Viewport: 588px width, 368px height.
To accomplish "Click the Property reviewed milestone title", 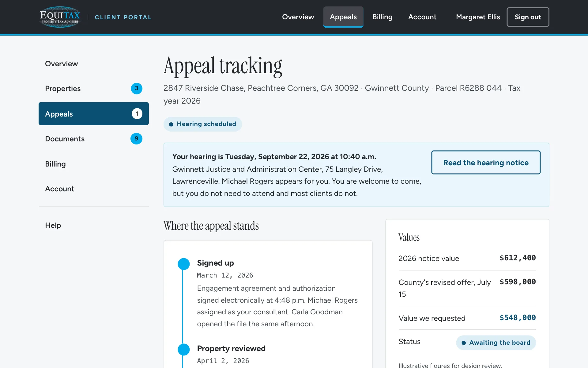I will 231,348.
